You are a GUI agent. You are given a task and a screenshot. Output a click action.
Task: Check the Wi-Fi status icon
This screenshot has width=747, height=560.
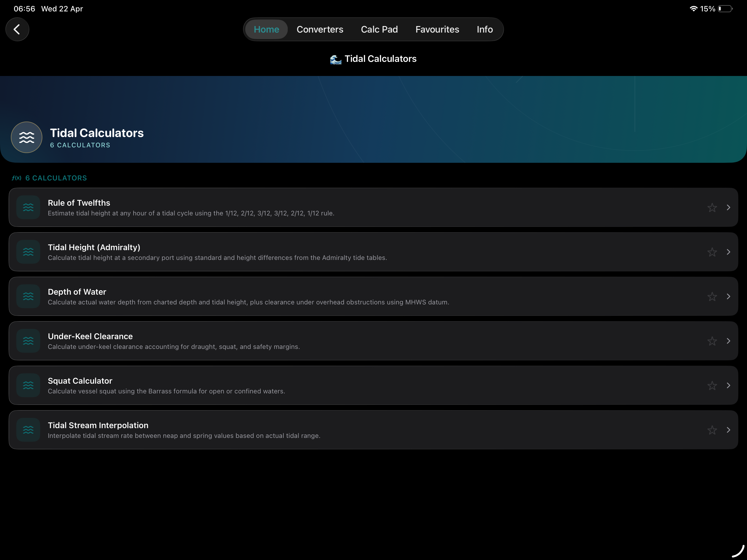[694, 9]
